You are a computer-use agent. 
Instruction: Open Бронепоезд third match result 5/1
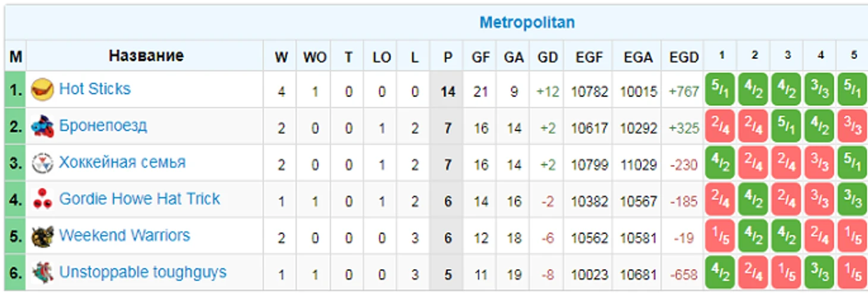[x=787, y=126]
